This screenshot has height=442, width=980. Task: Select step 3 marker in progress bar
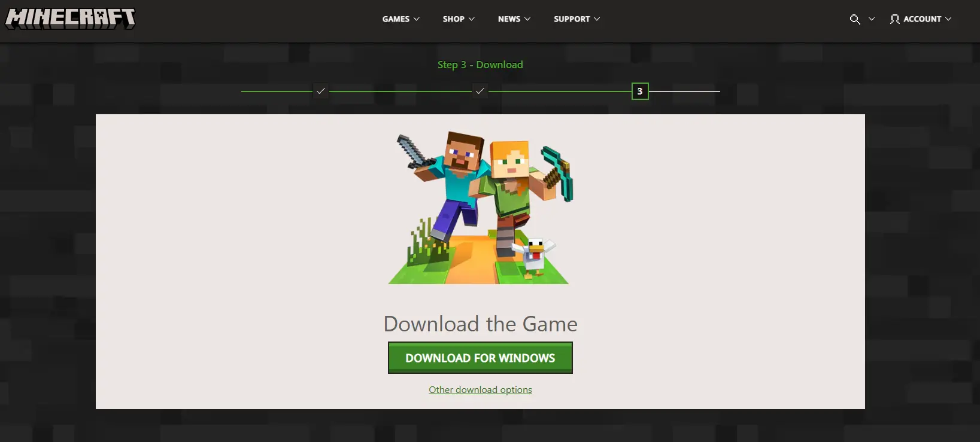pyautogui.click(x=640, y=91)
